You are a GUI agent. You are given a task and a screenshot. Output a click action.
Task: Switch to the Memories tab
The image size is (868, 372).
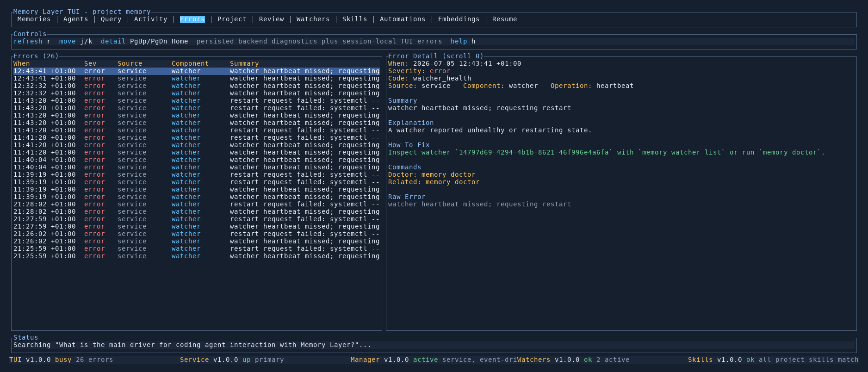pyautogui.click(x=34, y=19)
